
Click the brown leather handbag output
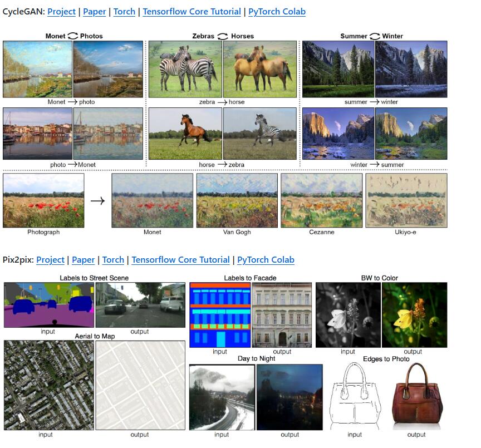point(417,396)
